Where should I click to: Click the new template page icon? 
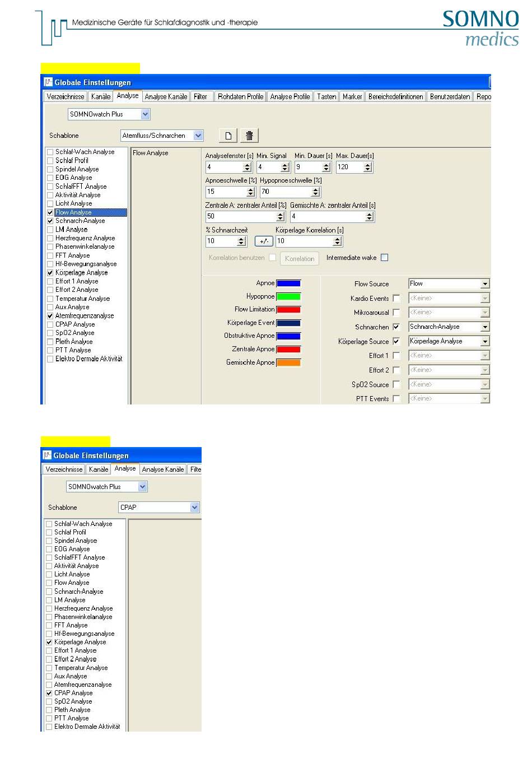click(228, 135)
